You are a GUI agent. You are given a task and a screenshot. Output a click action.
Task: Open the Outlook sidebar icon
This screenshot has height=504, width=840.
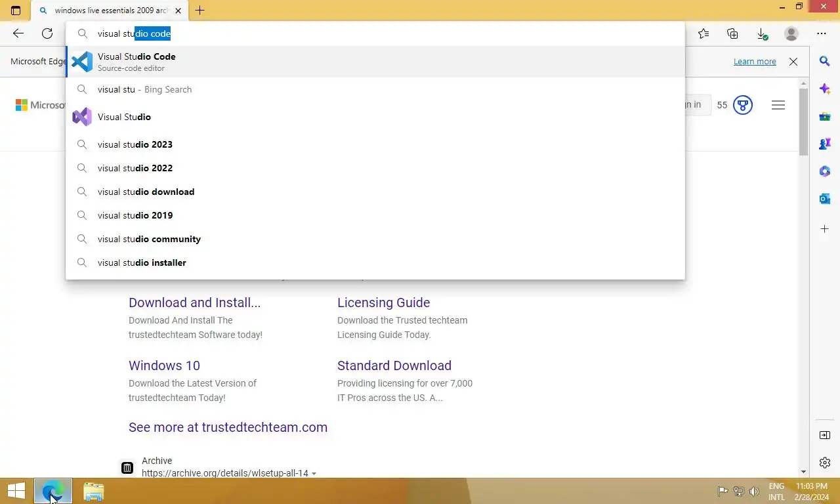point(825,198)
